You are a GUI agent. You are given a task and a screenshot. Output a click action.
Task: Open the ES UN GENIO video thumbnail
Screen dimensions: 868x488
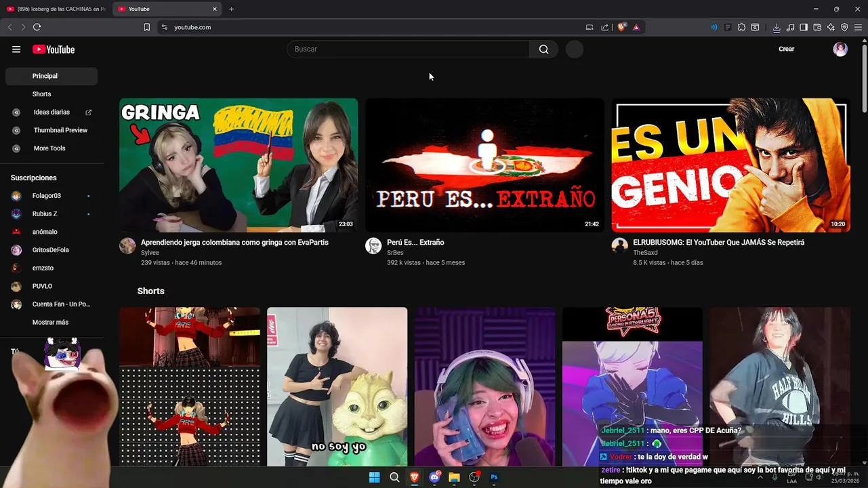(730, 165)
